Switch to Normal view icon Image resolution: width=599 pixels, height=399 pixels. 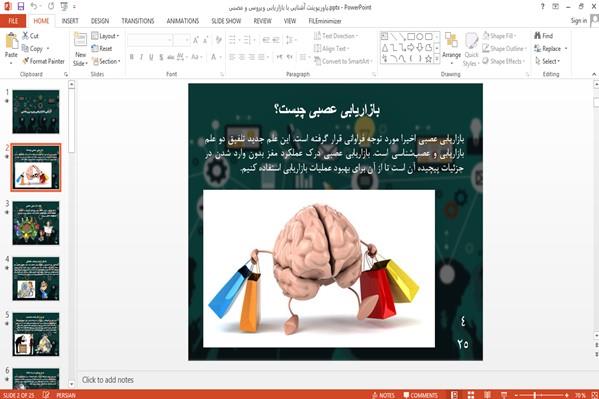pos(454,395)
